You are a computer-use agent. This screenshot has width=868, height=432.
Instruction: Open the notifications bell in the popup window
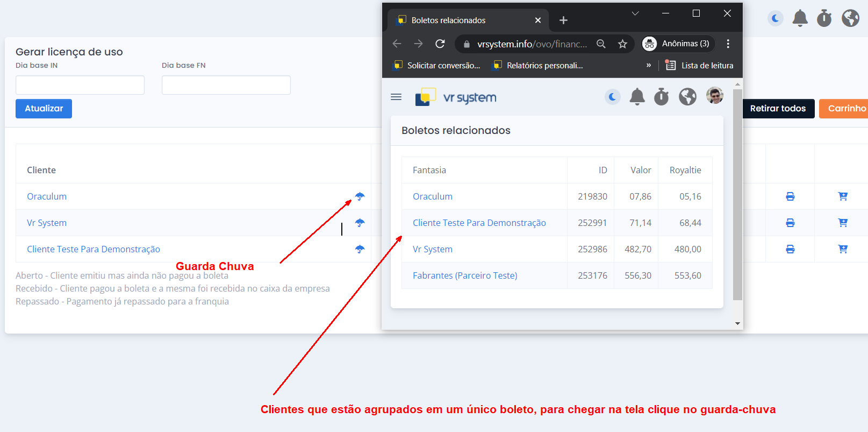pyautogui.click(x=637, y=97)
